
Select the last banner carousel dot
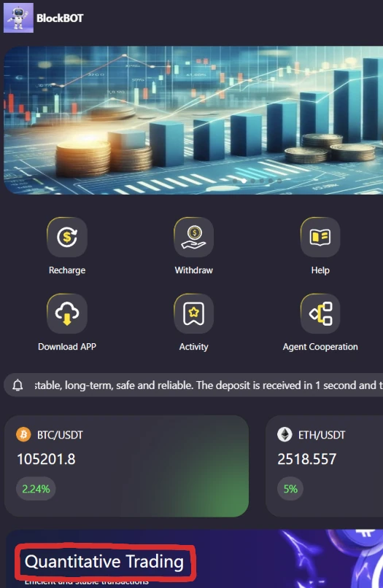click(279, 181)
